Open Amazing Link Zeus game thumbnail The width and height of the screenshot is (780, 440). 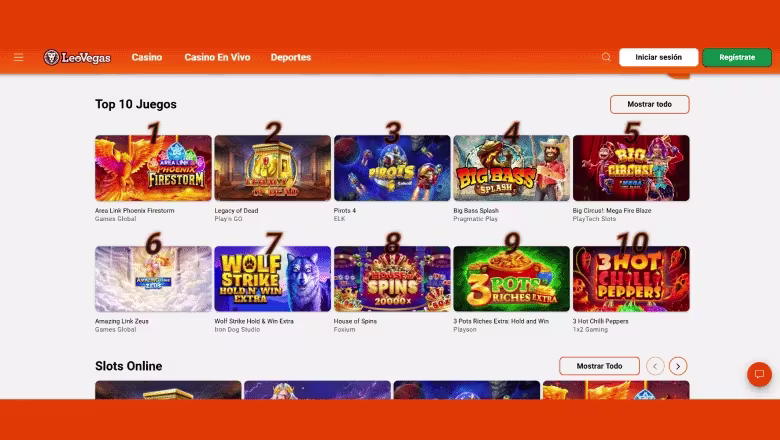click(153, 279)
